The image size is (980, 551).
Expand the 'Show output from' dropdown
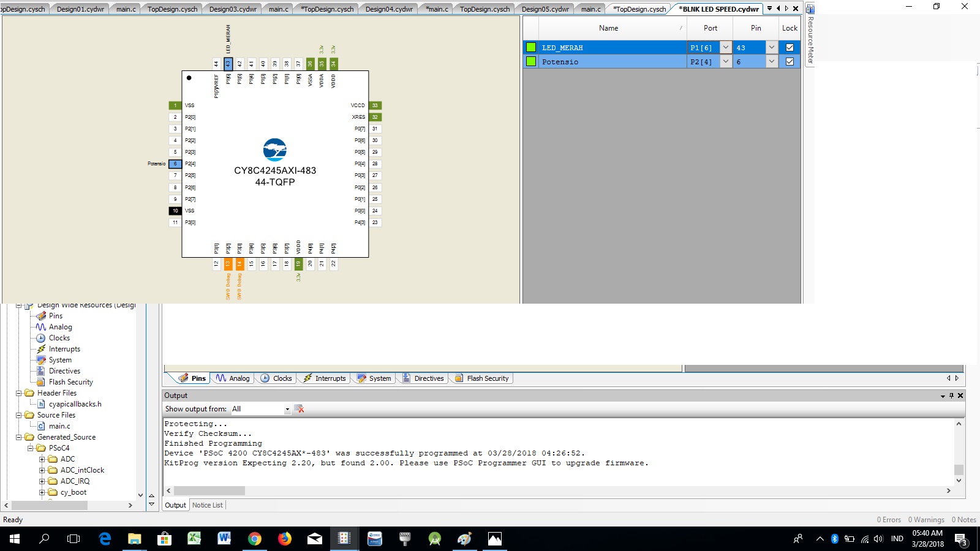point(287,409)
